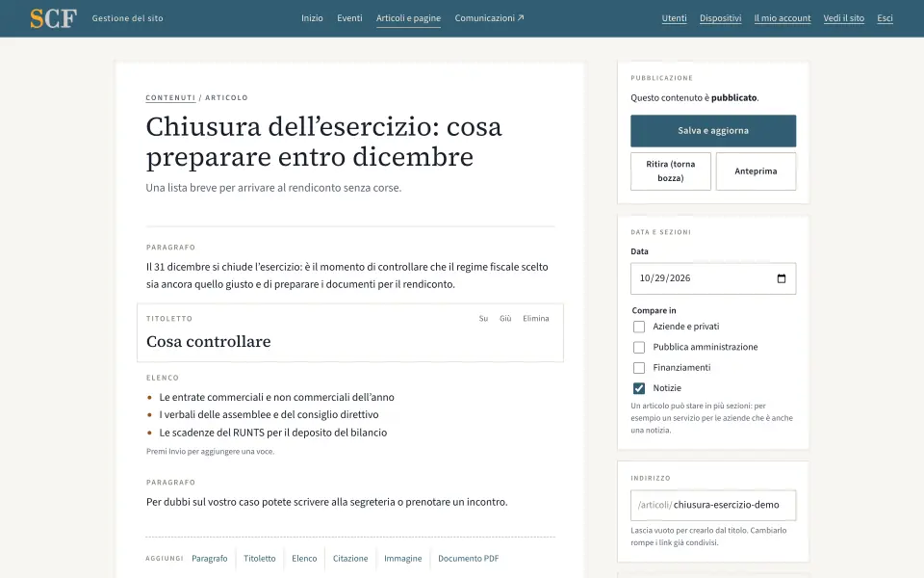Move the Titoletto block down with Giù
The height and width of the screenshot is (578, 924).
coord(505,319)
